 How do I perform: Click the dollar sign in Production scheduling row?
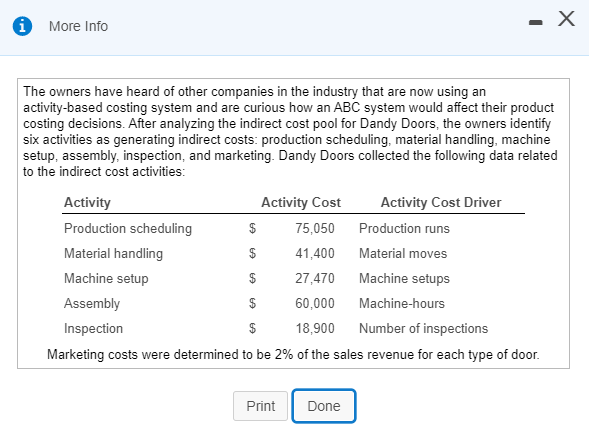(252, 228)
